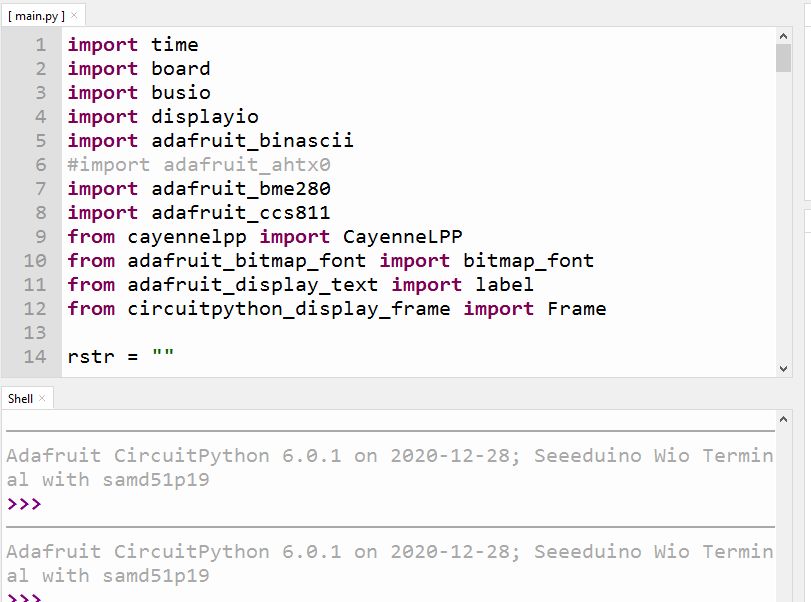Switch to the main.py tab
This screenshot has height=602, width=811.
(x=36, y=16)
